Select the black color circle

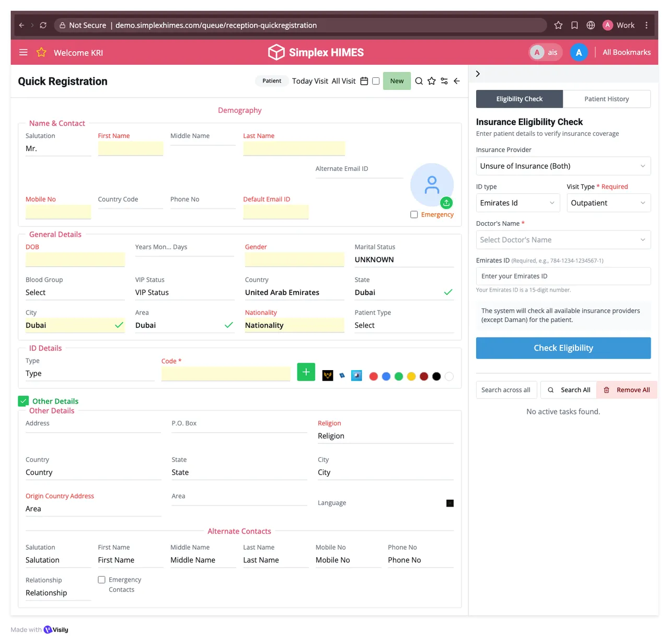(x=436, y=376)
